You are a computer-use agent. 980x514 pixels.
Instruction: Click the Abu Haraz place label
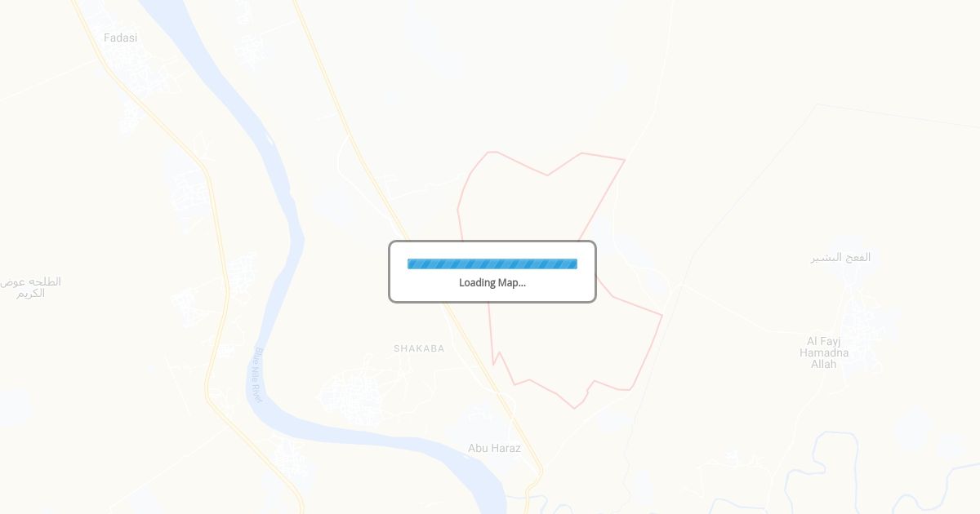pos(494,448)
